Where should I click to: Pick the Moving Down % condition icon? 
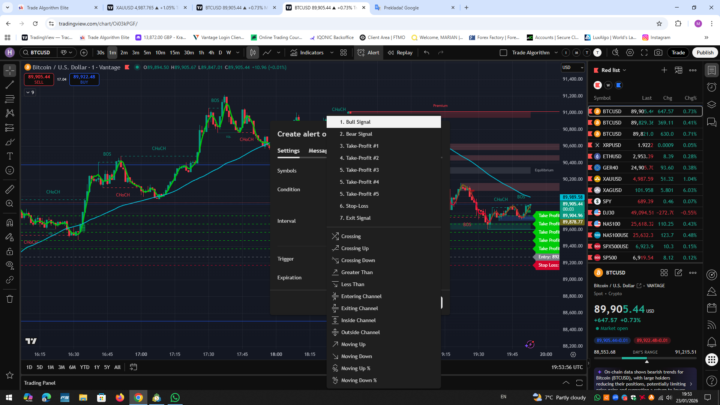click(x=334, y=380)
